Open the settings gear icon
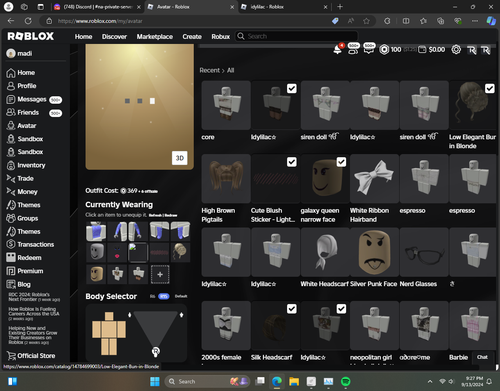Screen dimensions: 500x391 (x=456, y=50)
